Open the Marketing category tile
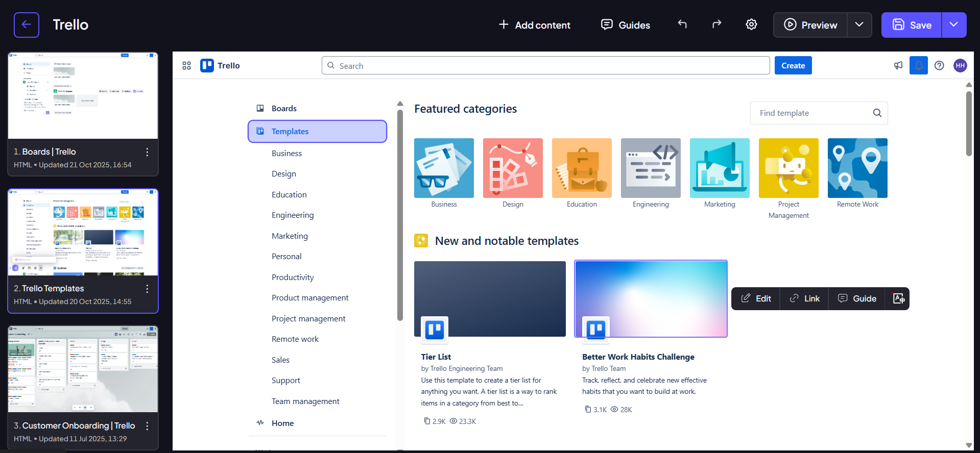Screen dimensions: 980x453 [720, 168]
